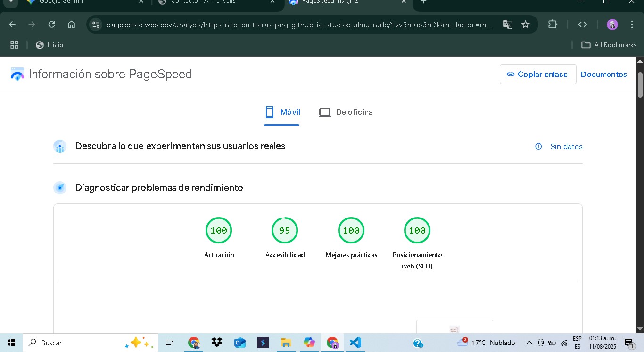
Task: Click the diagnose performance radar icon
Action: point(60,188)
